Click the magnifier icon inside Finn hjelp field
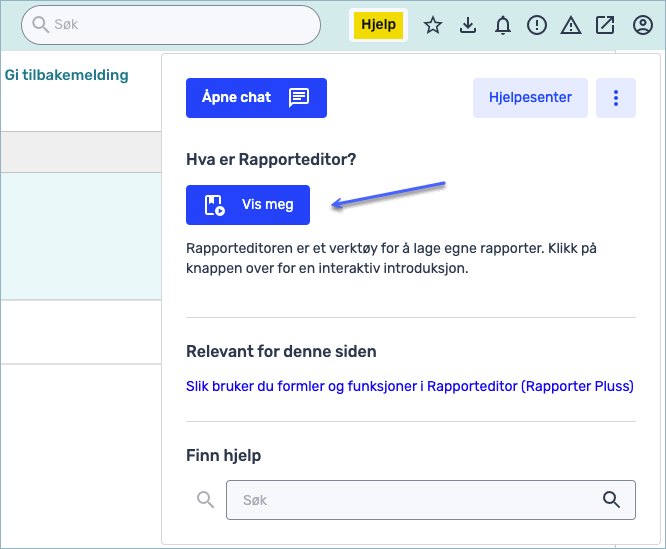This screenshot has width=666, height=549. (611, 500)
